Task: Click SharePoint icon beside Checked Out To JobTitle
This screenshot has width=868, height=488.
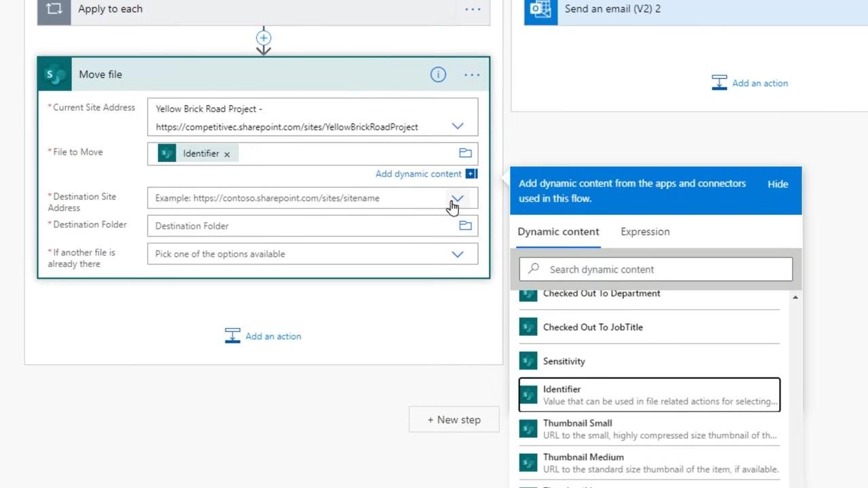Action: pyautogui.click(x=528, y=327)
